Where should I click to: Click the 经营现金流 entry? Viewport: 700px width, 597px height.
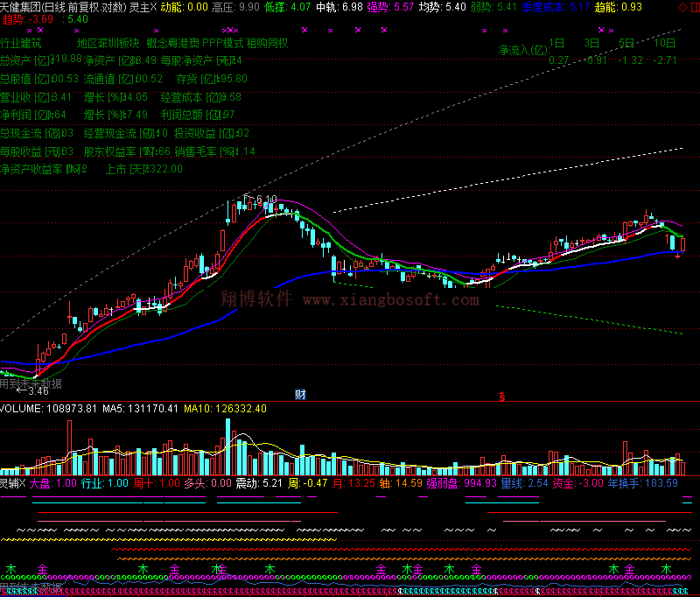[126, 134]
